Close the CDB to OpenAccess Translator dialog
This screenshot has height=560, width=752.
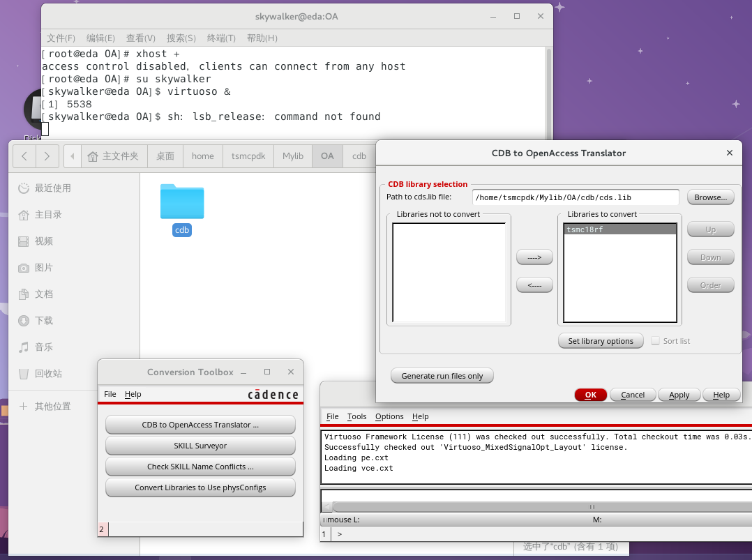coord(730,153)
